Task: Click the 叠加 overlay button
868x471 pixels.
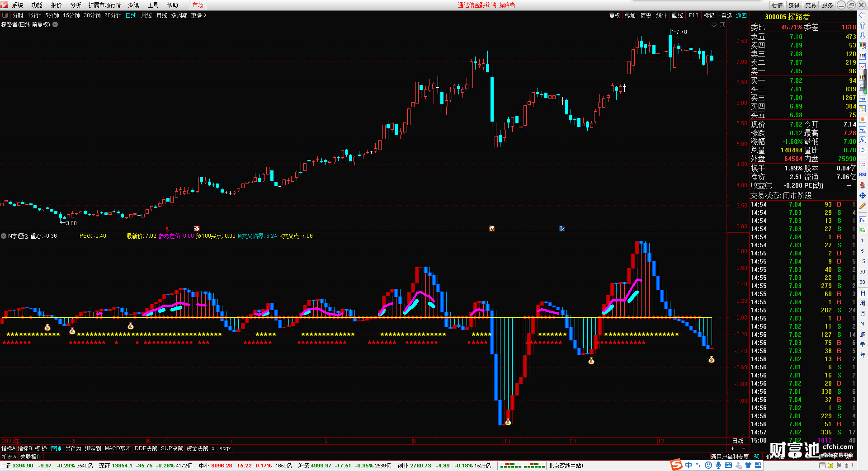Action: tap(630, 15)
